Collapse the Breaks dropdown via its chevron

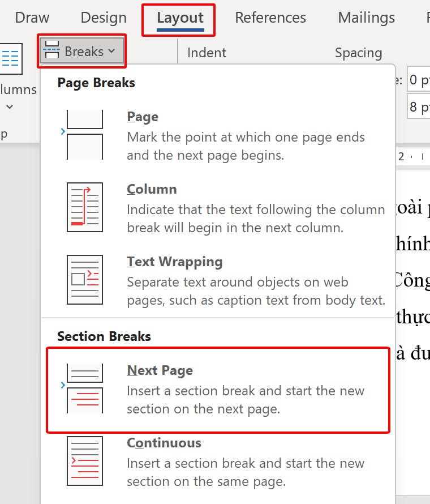(111, 52)
